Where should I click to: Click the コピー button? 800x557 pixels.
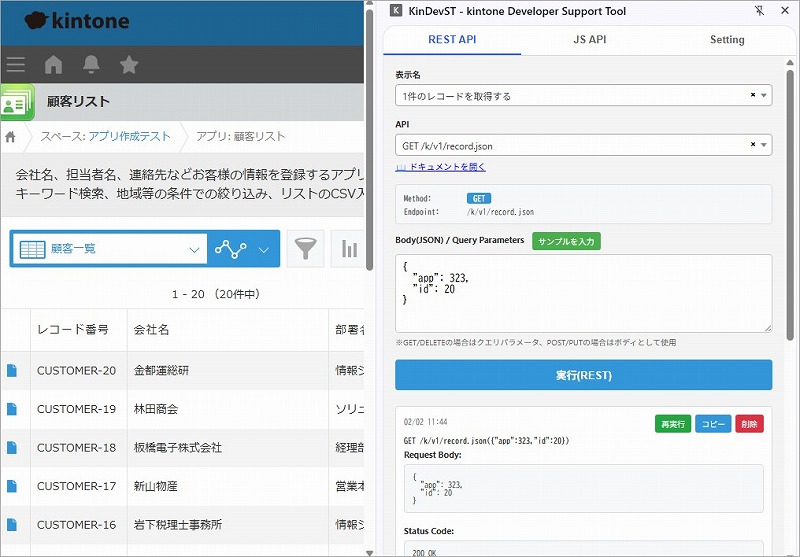pyautogui.click(x=713, y=424)
